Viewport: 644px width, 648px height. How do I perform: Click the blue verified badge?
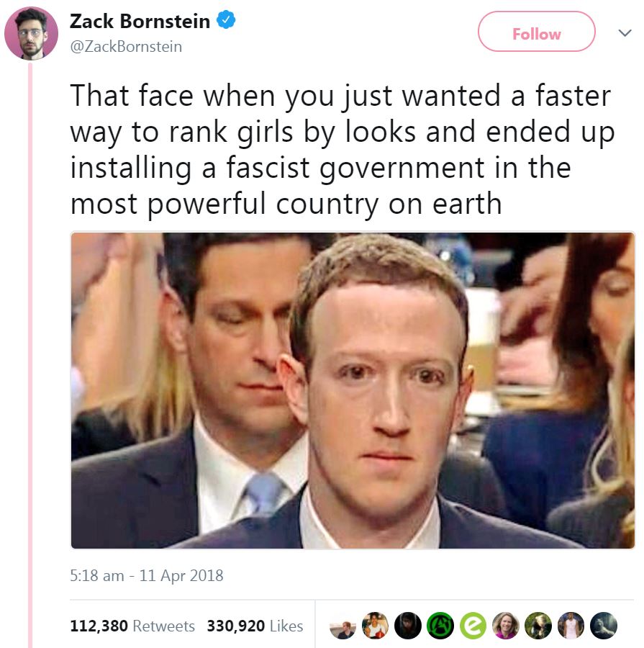coord(226,20)
